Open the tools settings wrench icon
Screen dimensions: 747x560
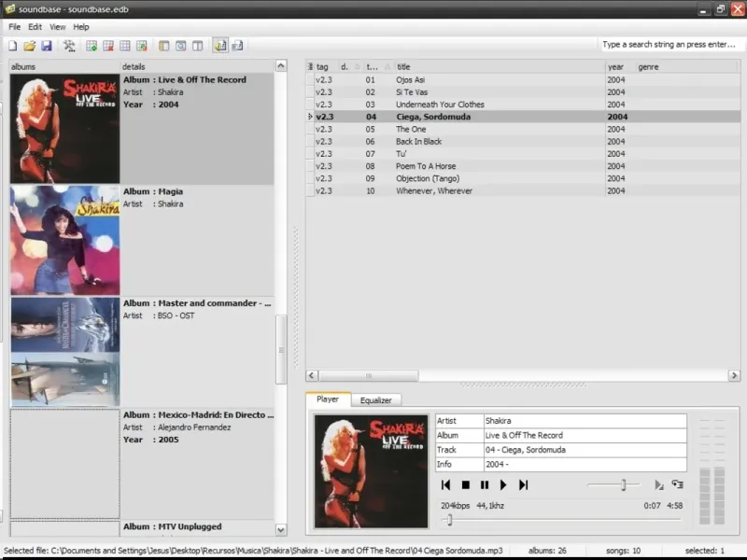coord(69,45)
